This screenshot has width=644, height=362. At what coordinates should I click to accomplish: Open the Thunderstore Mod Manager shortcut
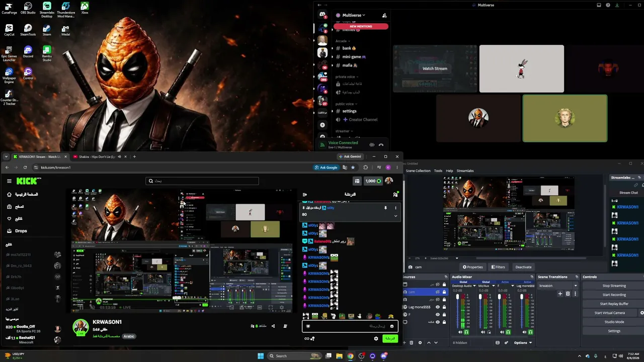(x=66, y=10)
